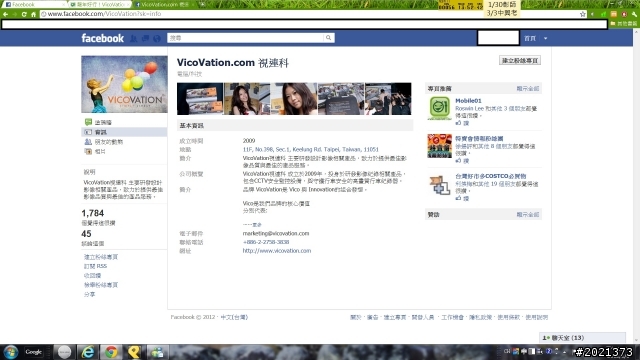Launch Internet Explorer from the taskbar

[x=87, y=352]
